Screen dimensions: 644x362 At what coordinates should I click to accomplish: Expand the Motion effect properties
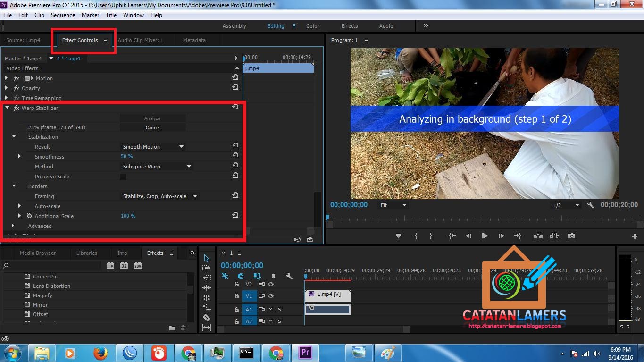click(x=7, y=78)
